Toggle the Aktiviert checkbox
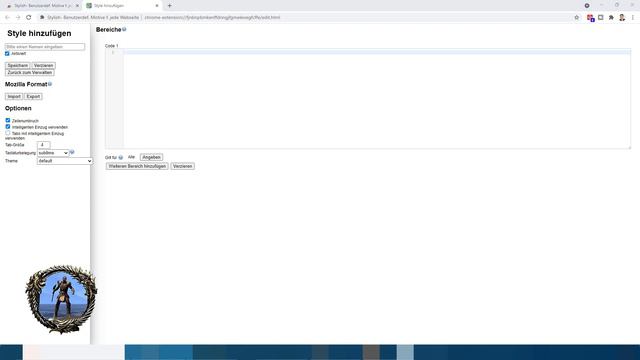Image resolution: width=640 pixels, height=360 pixels. tap(7, 53)
